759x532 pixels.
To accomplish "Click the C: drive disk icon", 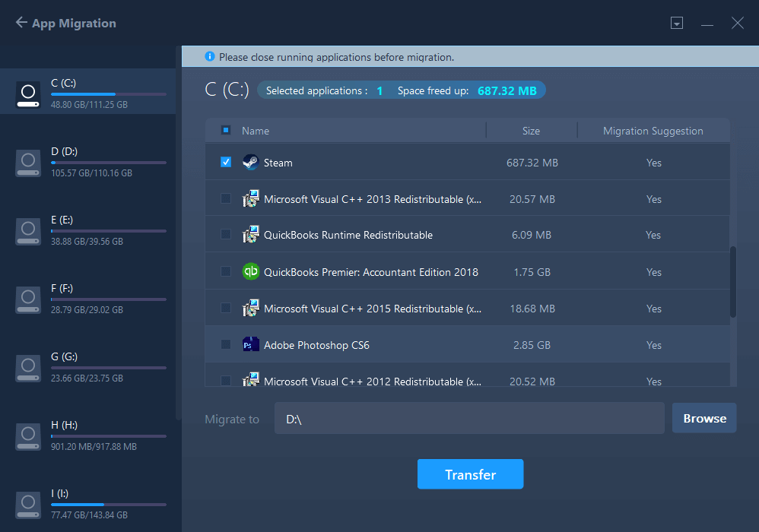I will coord(28,94).
